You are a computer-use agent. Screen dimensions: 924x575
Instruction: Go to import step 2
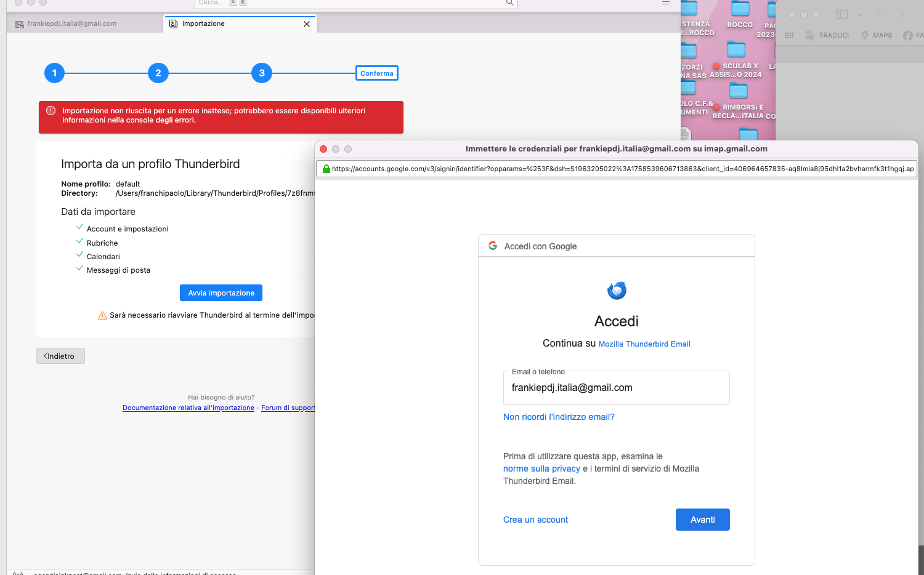tap(158, 73)
